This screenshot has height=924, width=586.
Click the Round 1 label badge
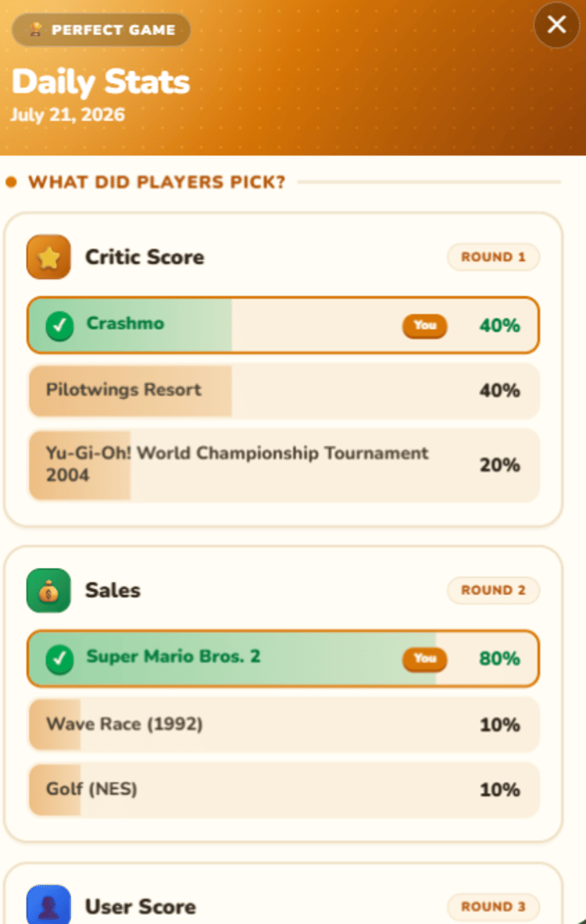click(494, 257)
